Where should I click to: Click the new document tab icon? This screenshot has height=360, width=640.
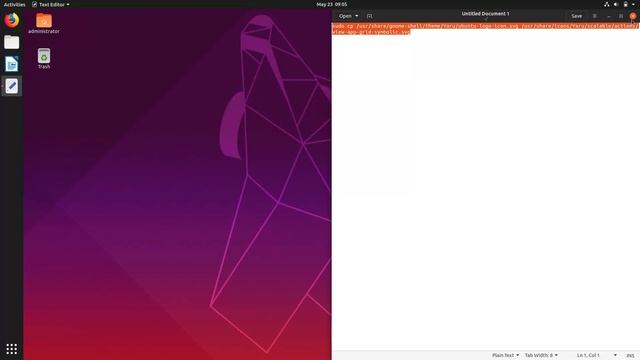(x=369, y=16)
